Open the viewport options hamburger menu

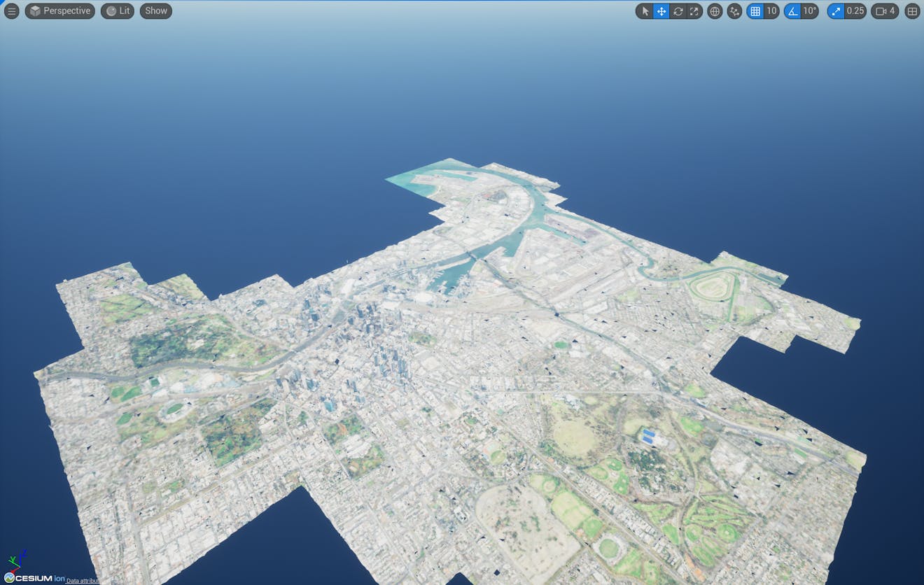tap(11, 10)
